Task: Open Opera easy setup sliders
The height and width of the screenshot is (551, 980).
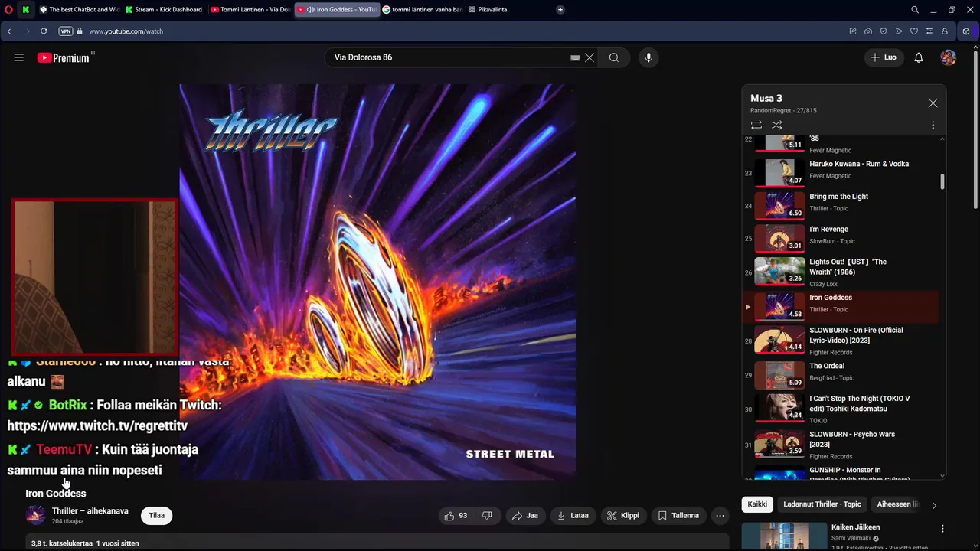Action: click(x=929, y=31)
